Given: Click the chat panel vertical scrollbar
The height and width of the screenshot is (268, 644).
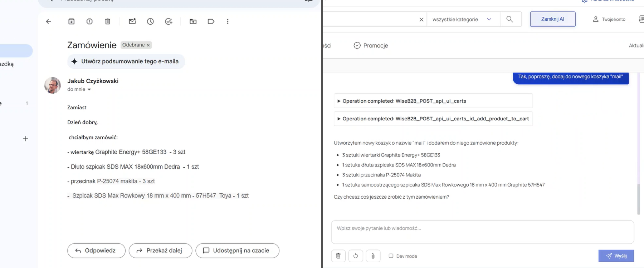Looking at the screenshot, I should (x=638, y=199).
